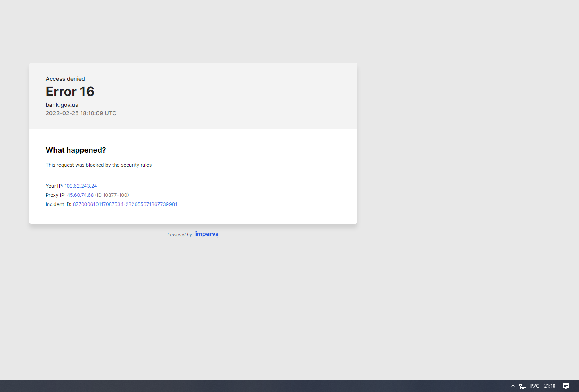Click the 2022-02-25 18:10:09 UTC timestamp
The image size is (579, 392).
(x=81, y=113)
